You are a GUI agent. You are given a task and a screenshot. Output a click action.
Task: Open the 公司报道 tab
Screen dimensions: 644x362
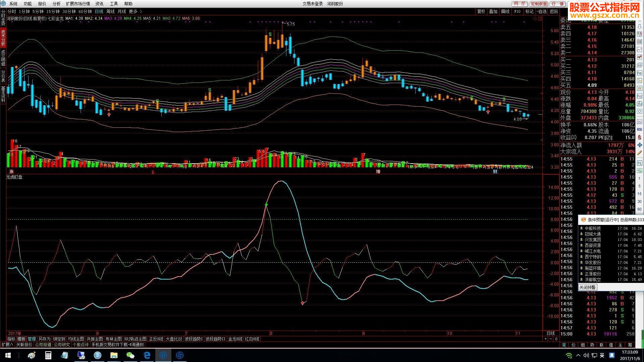click(x=43, y=345)
